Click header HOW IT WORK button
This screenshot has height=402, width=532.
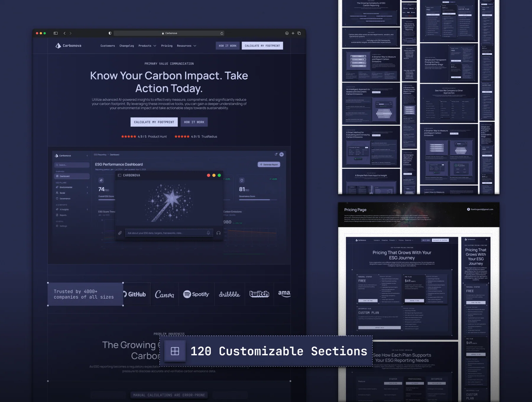(x=228, y=46)
